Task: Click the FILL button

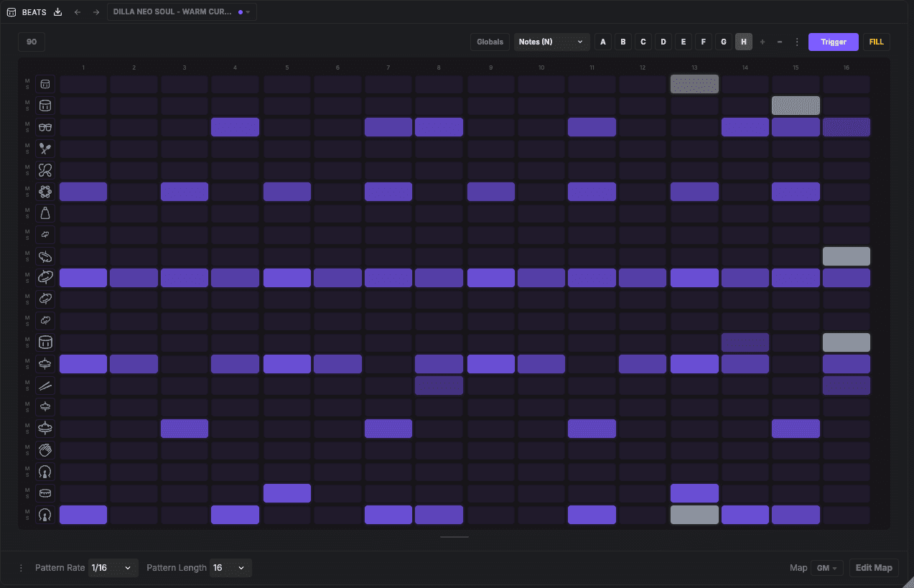Action: pyautogui.click(x=877, y=42)
